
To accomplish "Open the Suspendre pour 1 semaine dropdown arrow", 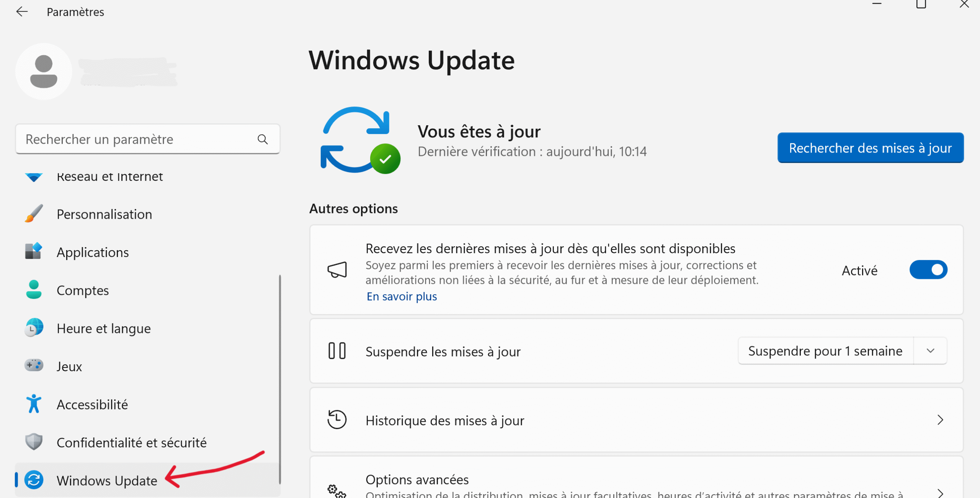I will tap(931, 351).
